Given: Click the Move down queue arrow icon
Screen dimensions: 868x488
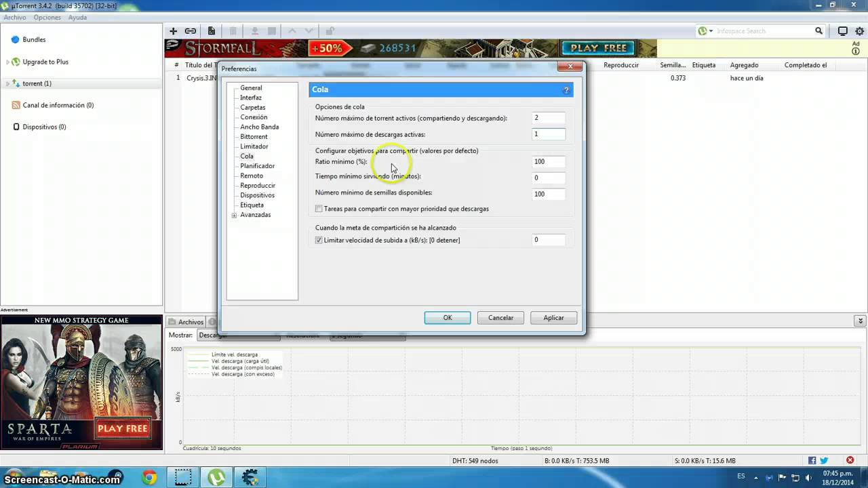Looking at the screenshot, I should (x=309, y=31).
